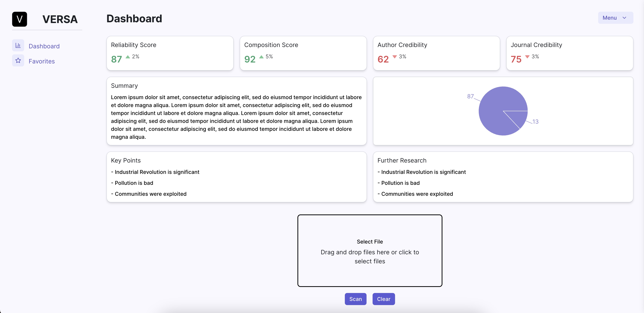Click the green up arrow on Composition Score
644x313 pixels.
click(261, 57)
